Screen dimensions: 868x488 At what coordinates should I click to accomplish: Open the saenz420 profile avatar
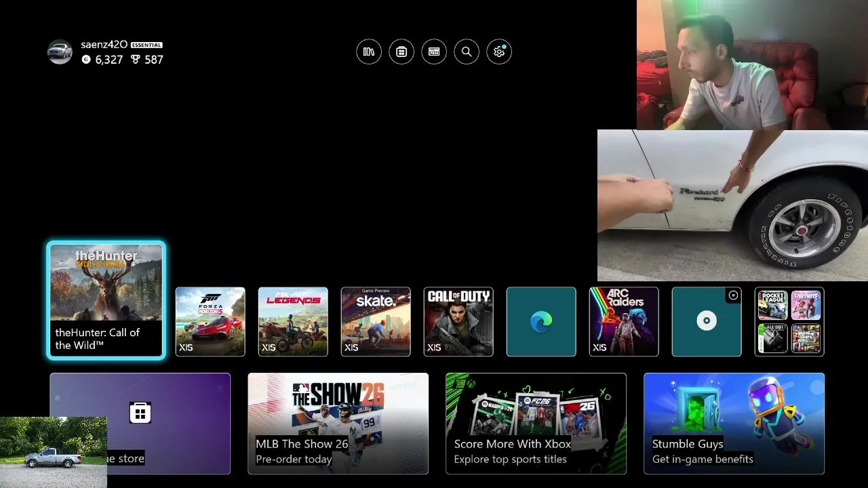pyautogui.click(x=60, y=52)
